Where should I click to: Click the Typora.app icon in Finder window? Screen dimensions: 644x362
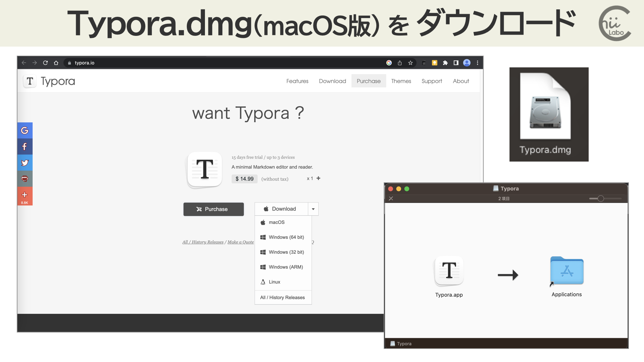449,271
